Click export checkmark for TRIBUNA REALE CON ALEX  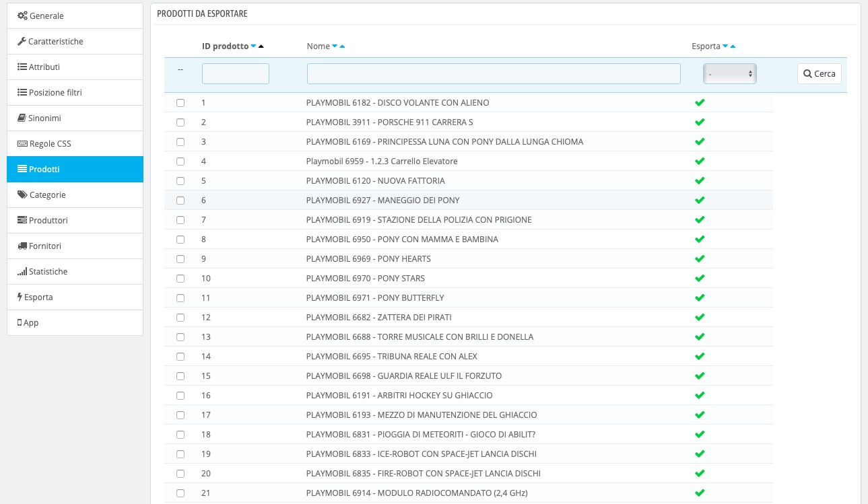click(x=700, y=357)
